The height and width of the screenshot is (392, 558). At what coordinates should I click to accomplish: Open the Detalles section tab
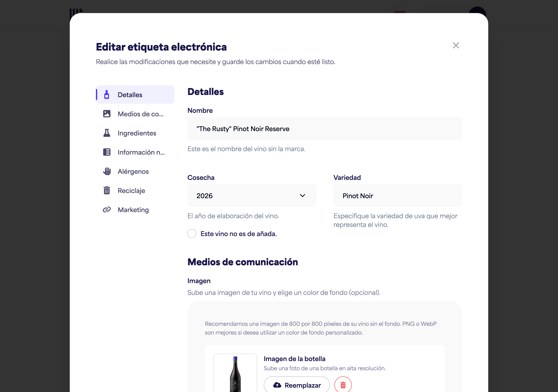[x=135, y=95]
